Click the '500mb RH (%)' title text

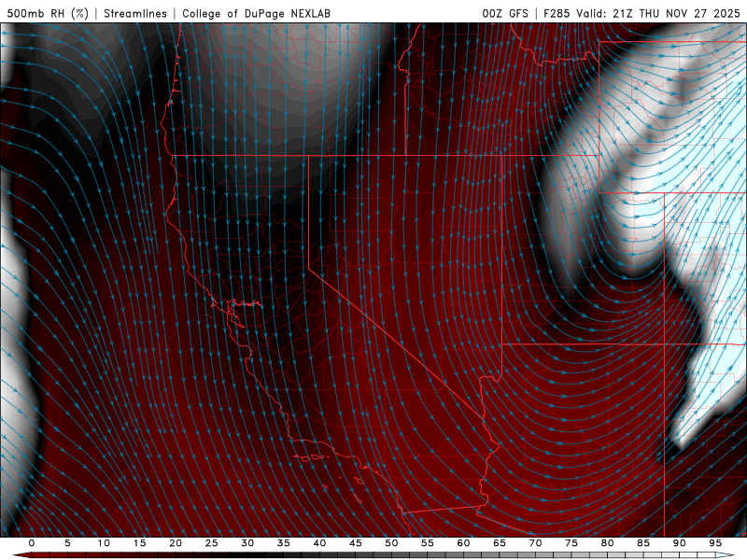(48, 13)
